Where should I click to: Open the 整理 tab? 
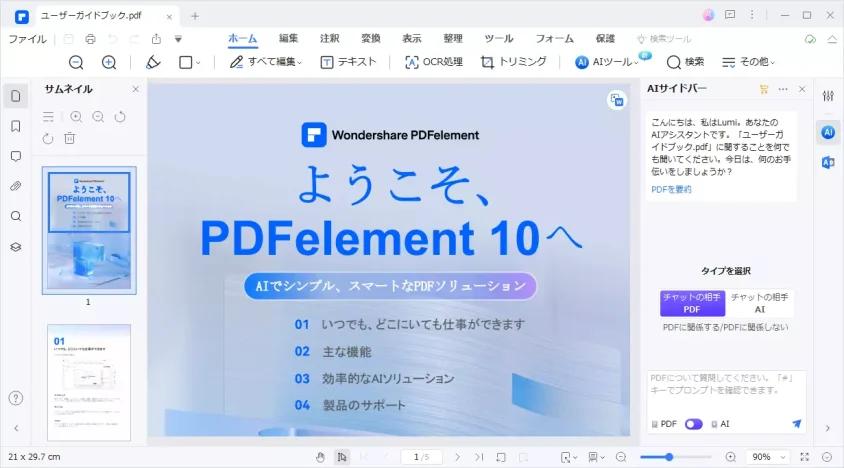(453, 38)
